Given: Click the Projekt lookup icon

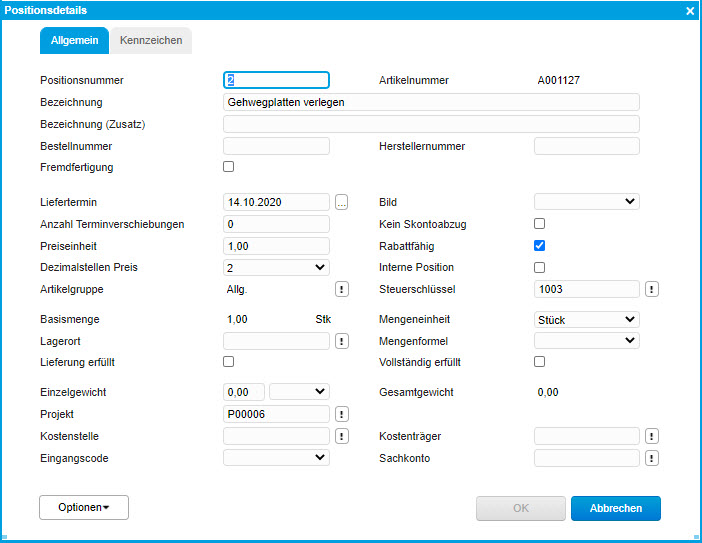Looking at the screenshot, I should click(341, 414).
